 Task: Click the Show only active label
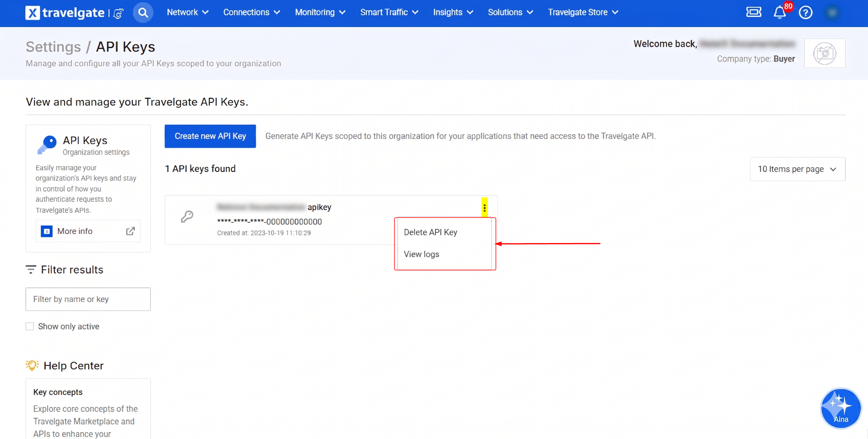pyautogui.click(x=69, y=327)
